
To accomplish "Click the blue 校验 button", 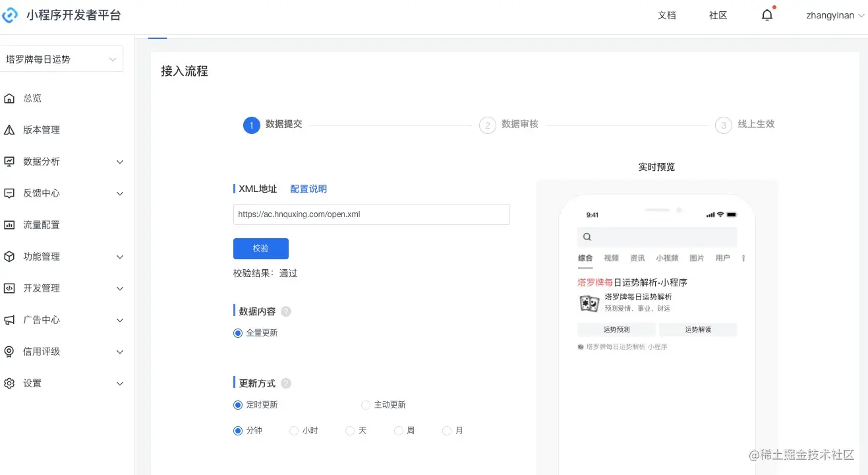I will point(261,249).
